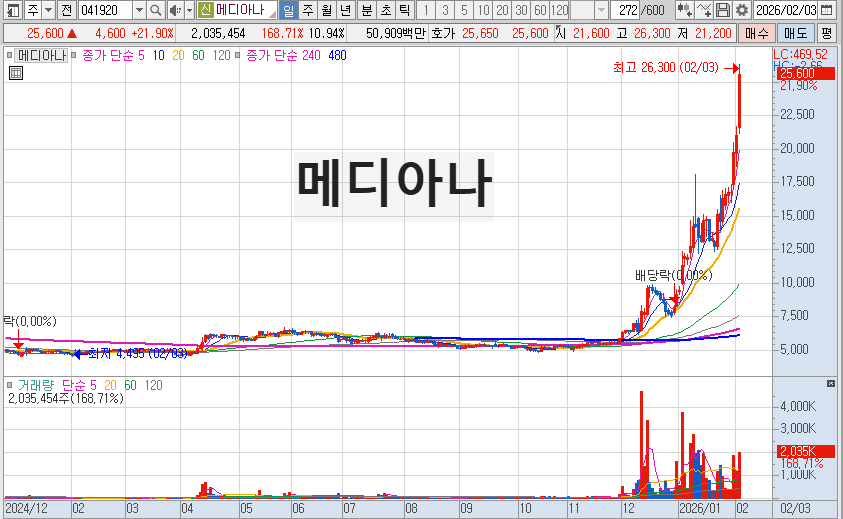Click the stock code field 041920
The image size is (843, 519).
pyautogui.click(x=105, y=10)
